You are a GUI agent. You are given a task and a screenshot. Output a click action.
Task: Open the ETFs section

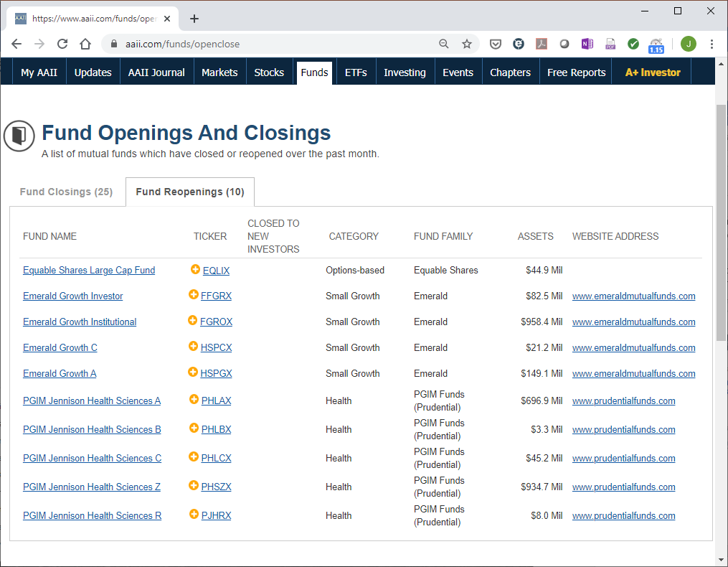(x=356, y=72)
